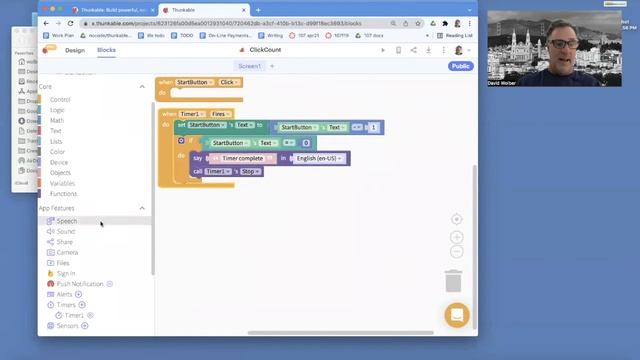The image size is (640, 360).
Task: Open the equals comparison dropdown
Action: click(289, 143)
